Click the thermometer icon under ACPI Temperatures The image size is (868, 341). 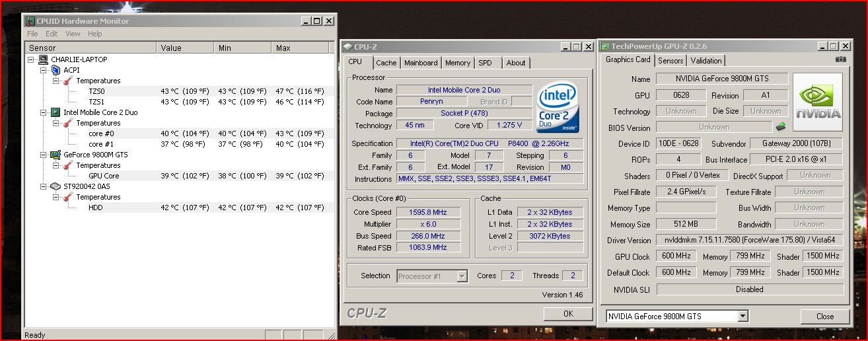[x=68, y=81]
